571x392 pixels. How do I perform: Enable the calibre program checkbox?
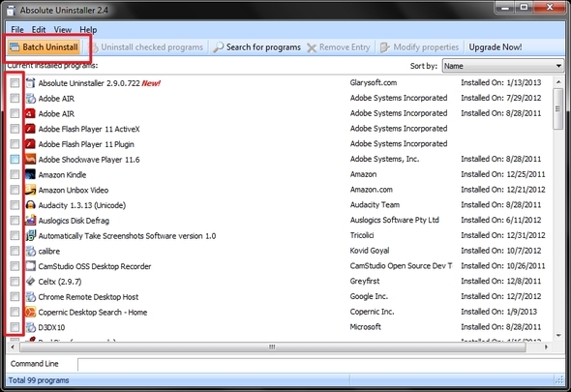(15, 251)
